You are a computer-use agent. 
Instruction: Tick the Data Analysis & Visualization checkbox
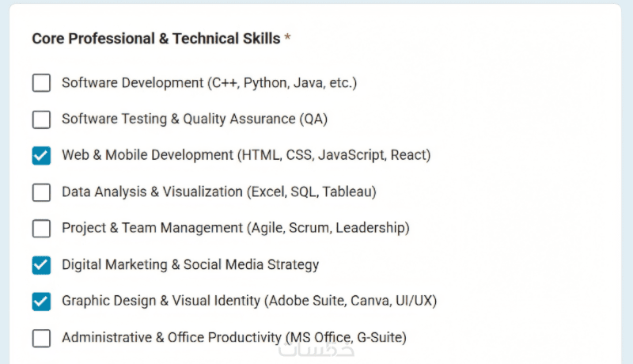(41, 192)
